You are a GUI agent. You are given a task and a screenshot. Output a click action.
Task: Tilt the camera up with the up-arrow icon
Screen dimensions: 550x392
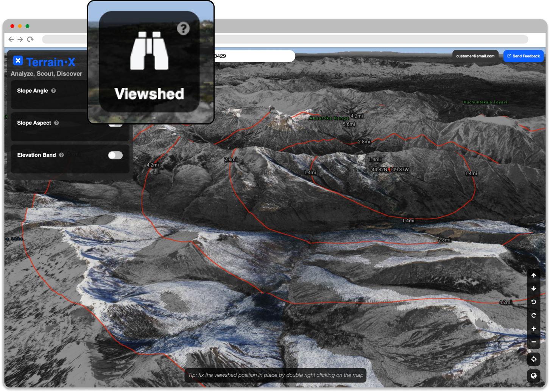point(534,275)
